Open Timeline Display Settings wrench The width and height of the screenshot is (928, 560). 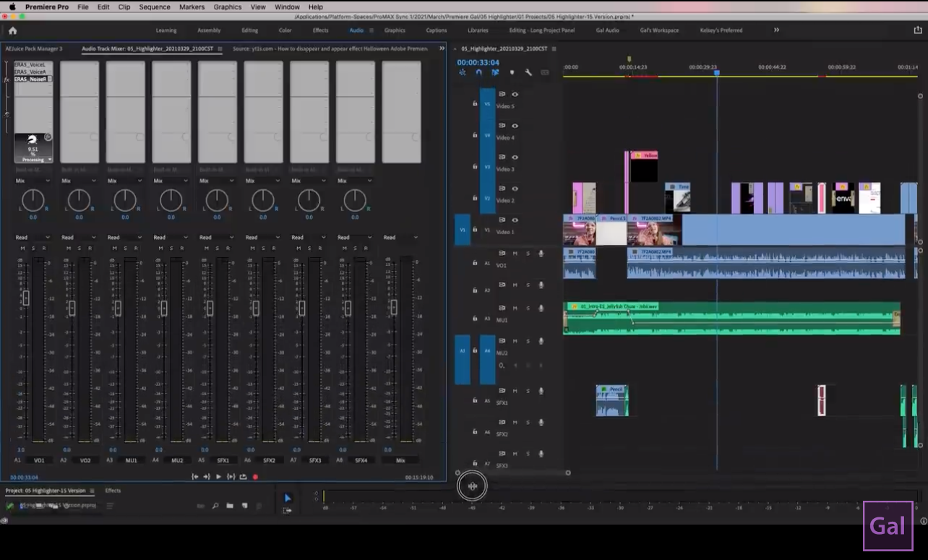528,72
